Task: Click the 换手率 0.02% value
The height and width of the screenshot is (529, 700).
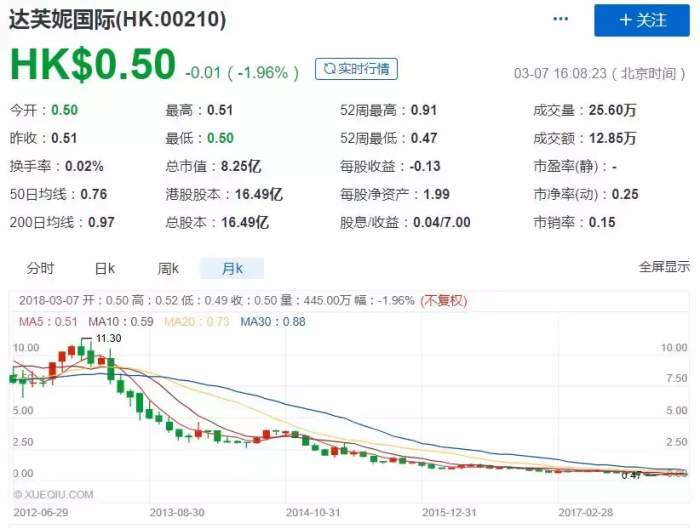Action: click(x=84, y=167)
